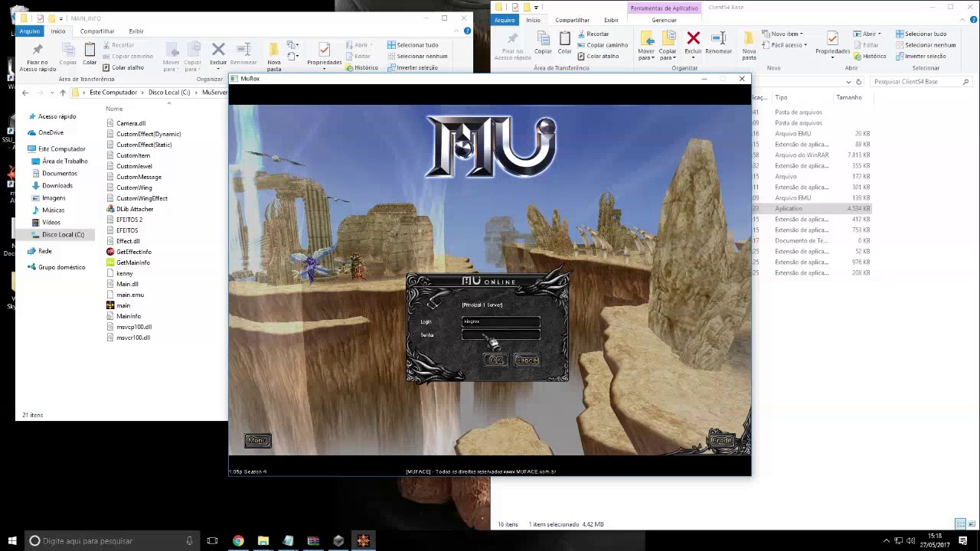Click Inverter seleção in ClientS4 Base window

click(x=920, y=56)
